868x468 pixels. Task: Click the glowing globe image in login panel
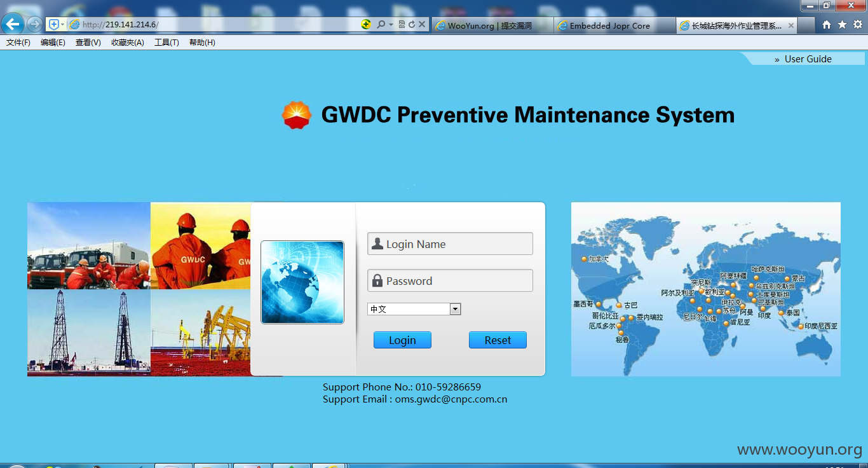click(x=302, y=282)
